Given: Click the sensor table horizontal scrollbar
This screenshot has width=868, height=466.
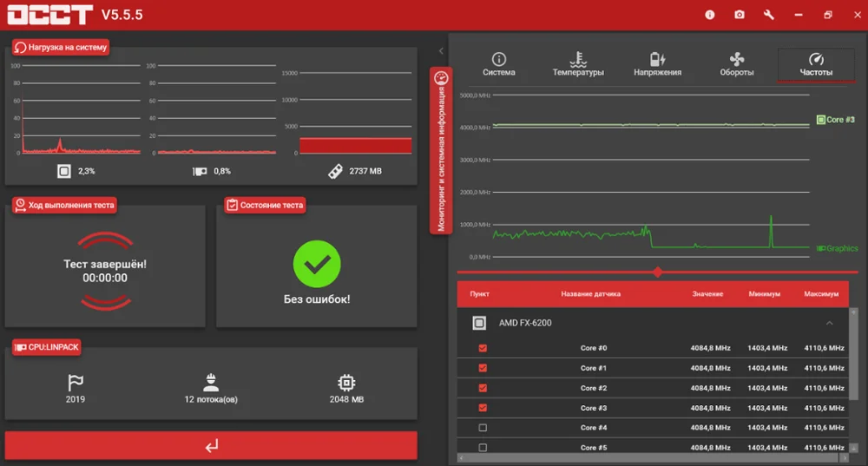Looking at the screenshot, I should 652,458.
